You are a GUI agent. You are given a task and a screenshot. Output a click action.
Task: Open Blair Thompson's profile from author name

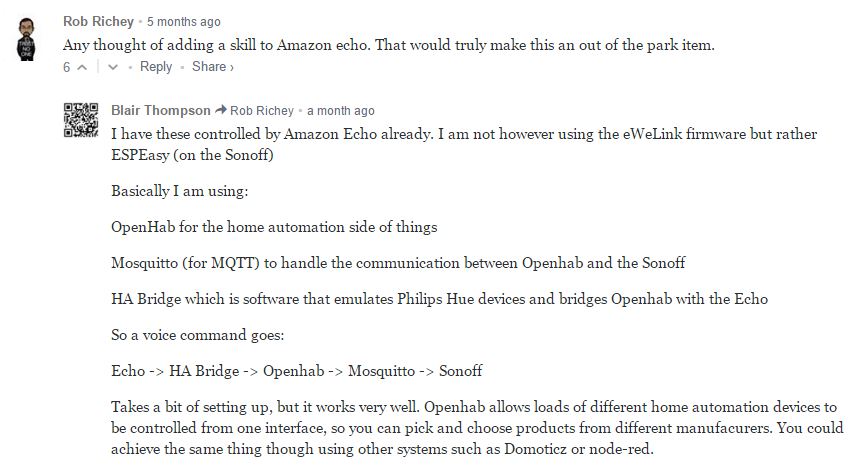click(161, 111)
